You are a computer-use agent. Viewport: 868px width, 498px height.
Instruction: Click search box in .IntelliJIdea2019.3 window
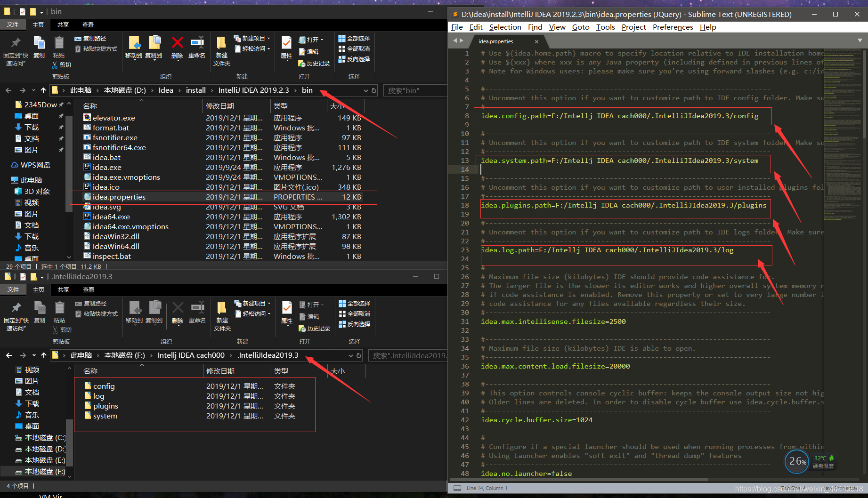(408, 355)
